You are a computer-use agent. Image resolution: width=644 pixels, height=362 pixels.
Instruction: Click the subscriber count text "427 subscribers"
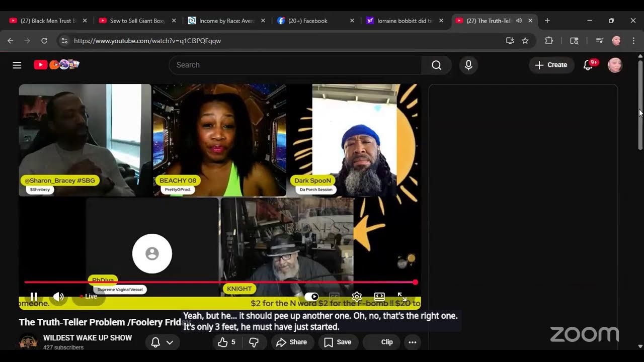(x=63, y=347)
